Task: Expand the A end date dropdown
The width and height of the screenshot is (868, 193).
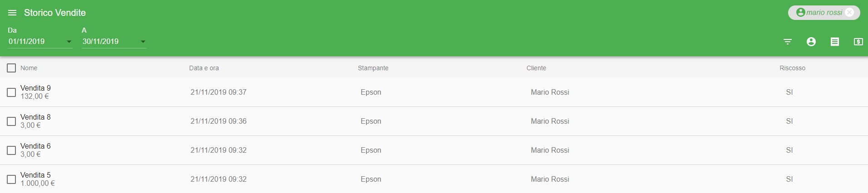Action: tap(143, 42)
